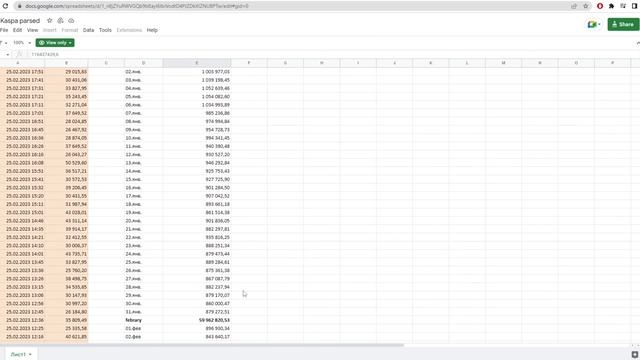The width and height of the screenshot is (640, 360).
Task: Hide the menus with the top-right arrow
Action: [x=638, y=43]
